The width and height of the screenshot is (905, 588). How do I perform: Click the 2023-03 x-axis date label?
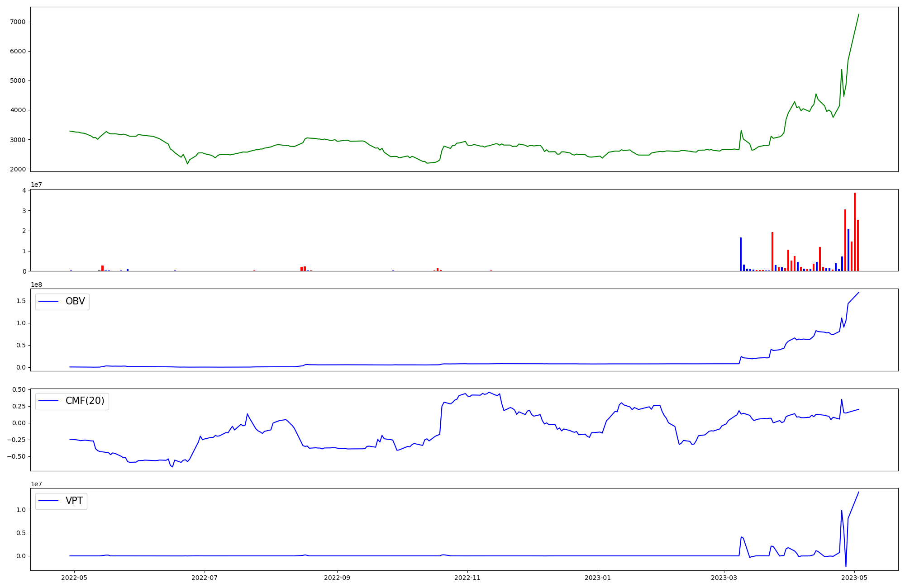click(724, 578)
